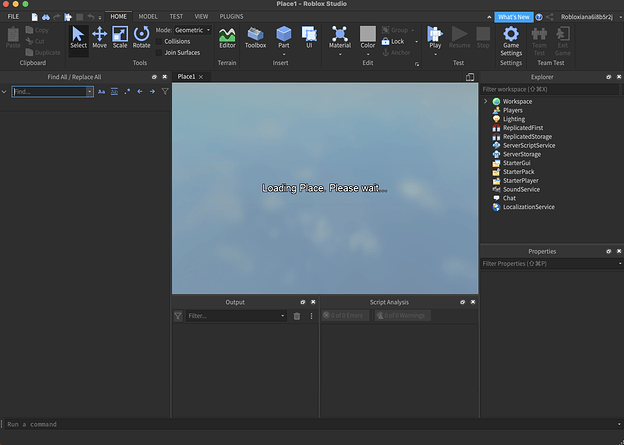
Task: Choose the Rotate tool
Action: pyautogui.click(x=141, y=37)
